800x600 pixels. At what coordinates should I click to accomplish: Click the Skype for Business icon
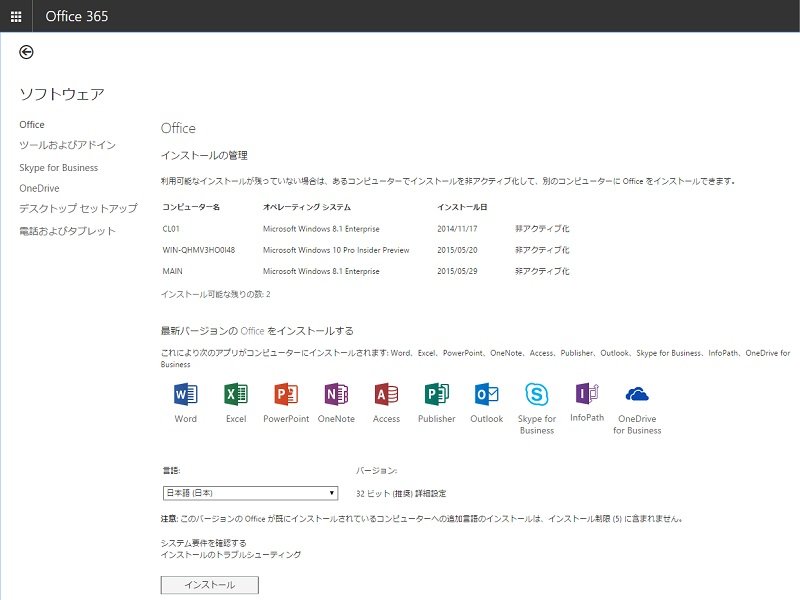[537, 394]
